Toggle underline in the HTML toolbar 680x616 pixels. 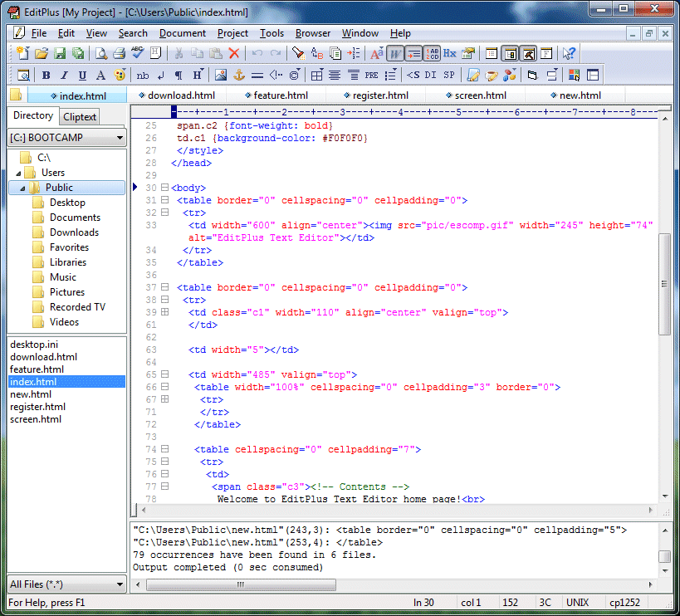pos(81,74)
